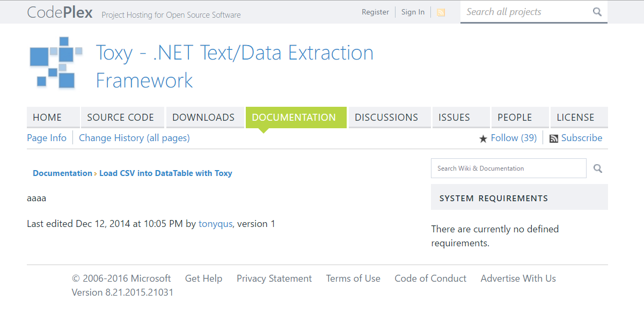This screenshot has width=644, height=330.
Task: Click the RSS feed icon in header
Action: click(441, 12)
